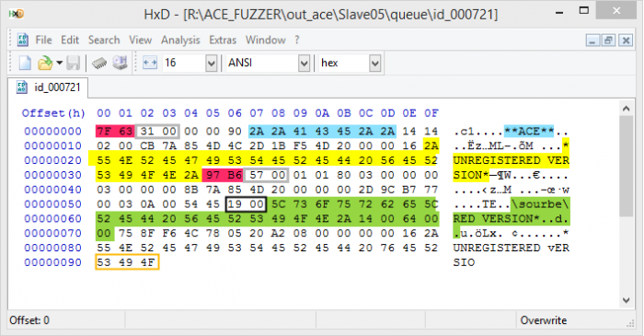This screenshot has width=644, height=336.
Task: Open the ? help menu
Action: pyautogui.click(x=297, y=40)
